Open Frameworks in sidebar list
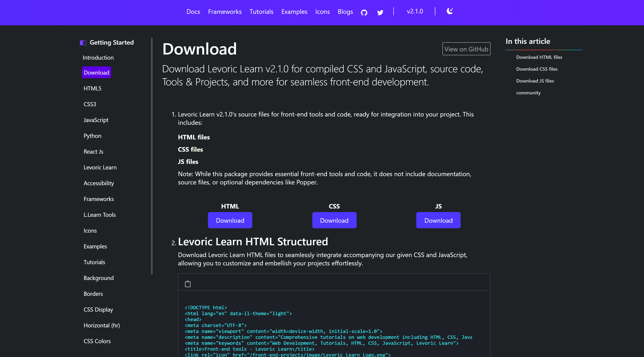The height and width of the screenshot is (357, 644). pyautogui.click(x=99, y=199)
